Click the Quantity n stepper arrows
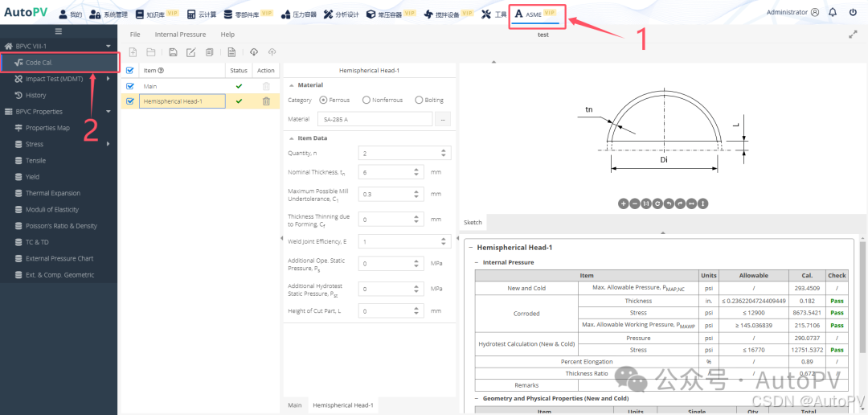The height and width of the screenshot is (415, 868). (443, 153)
